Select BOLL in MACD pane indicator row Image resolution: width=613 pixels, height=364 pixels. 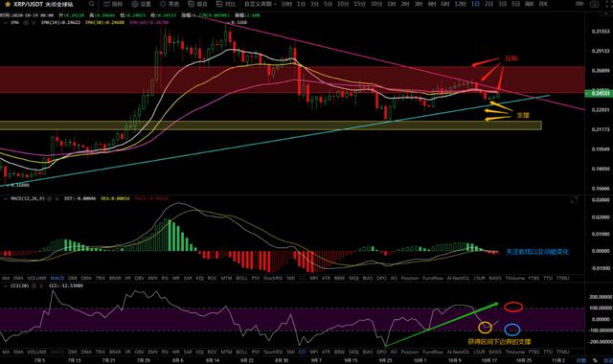pyautogui.click(x=241, y=278)
